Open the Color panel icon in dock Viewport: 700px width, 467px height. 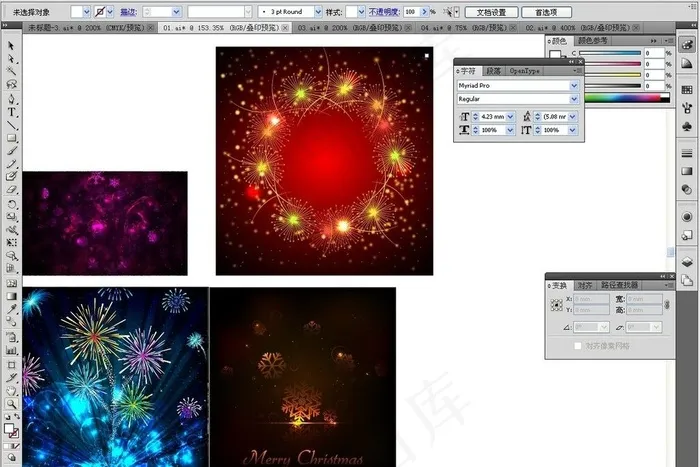click(687, 45)
